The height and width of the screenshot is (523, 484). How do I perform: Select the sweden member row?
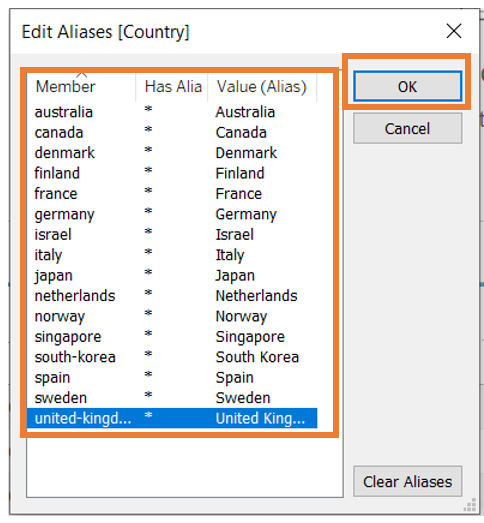(172, 398)
